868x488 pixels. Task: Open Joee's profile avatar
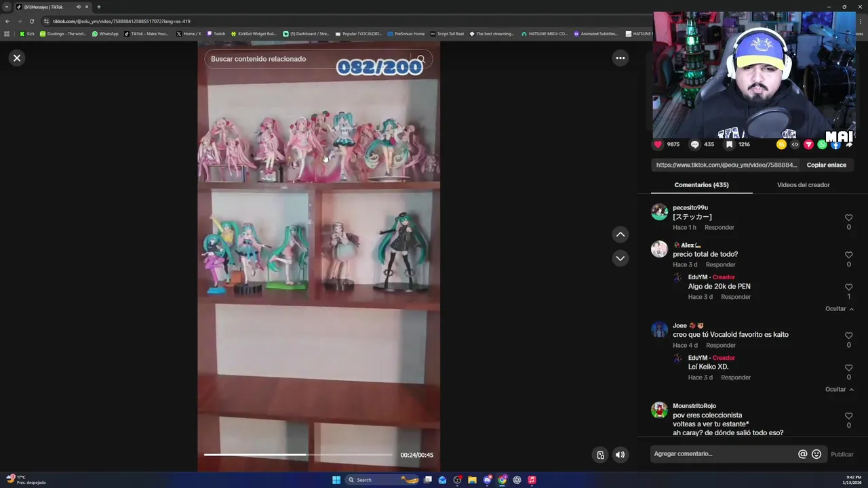(x=659, y=330)
